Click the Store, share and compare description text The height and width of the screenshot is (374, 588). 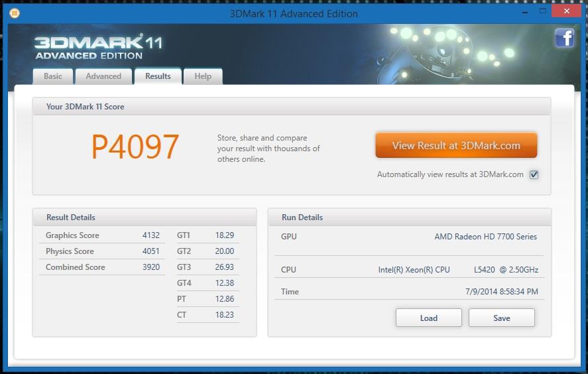(x=268, y=149)
